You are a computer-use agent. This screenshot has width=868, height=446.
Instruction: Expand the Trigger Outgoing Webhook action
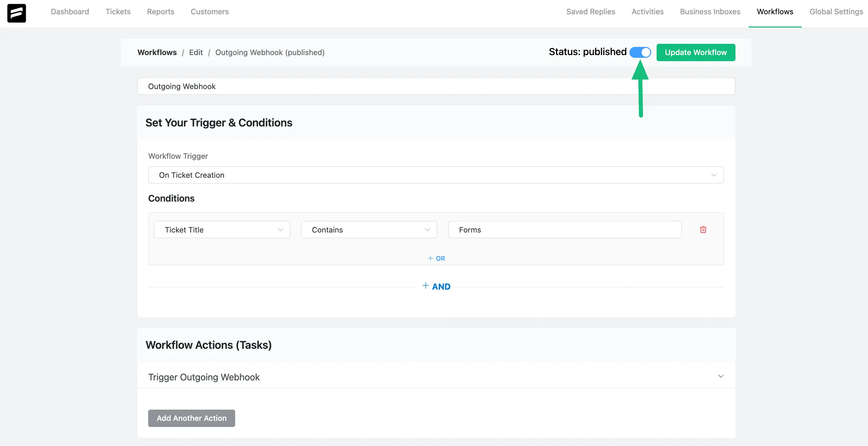[436, 377]
